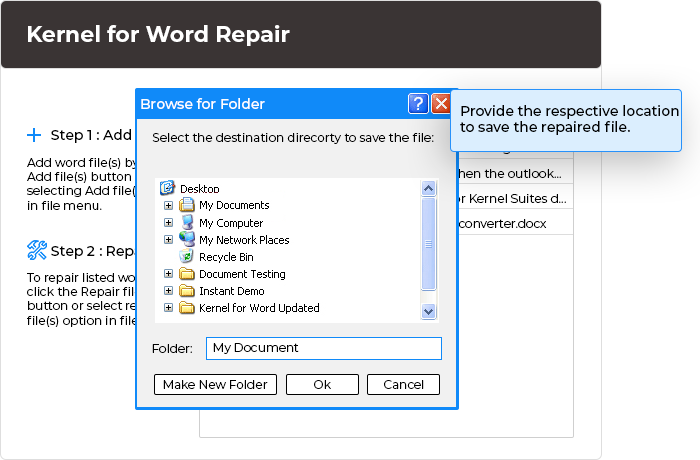Click the 'Step 2 : Rep' heading text
Screen dimensions: 700x460
point(92,251)
